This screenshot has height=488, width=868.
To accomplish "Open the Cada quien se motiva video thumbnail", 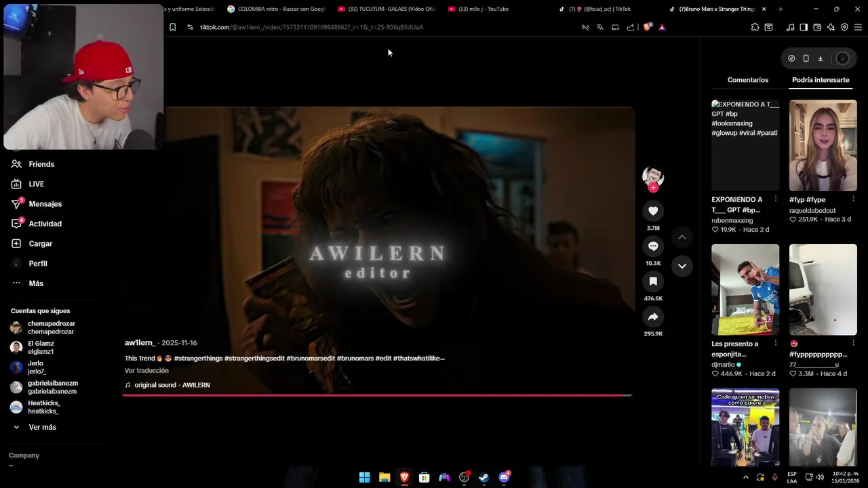I will (745, 427).
